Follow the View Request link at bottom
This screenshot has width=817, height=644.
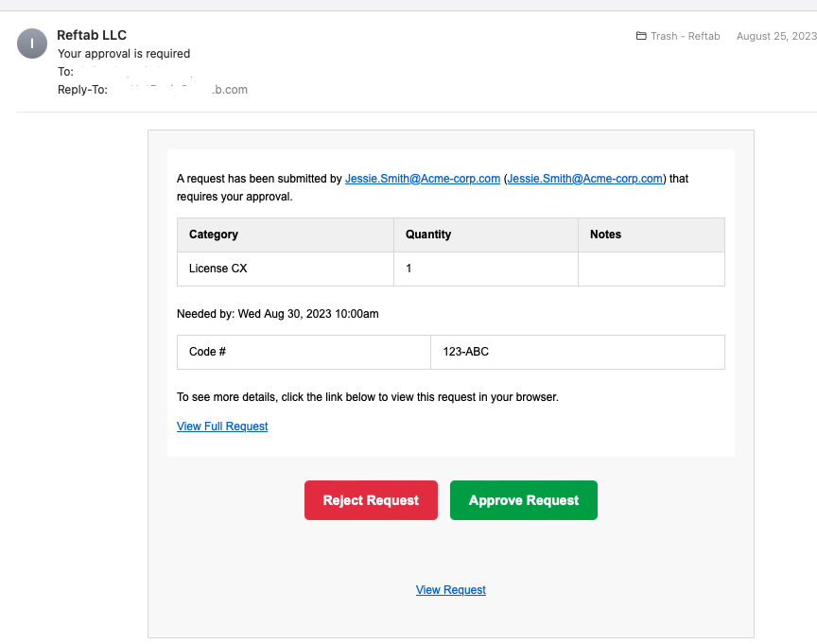[x=451, y=590]
